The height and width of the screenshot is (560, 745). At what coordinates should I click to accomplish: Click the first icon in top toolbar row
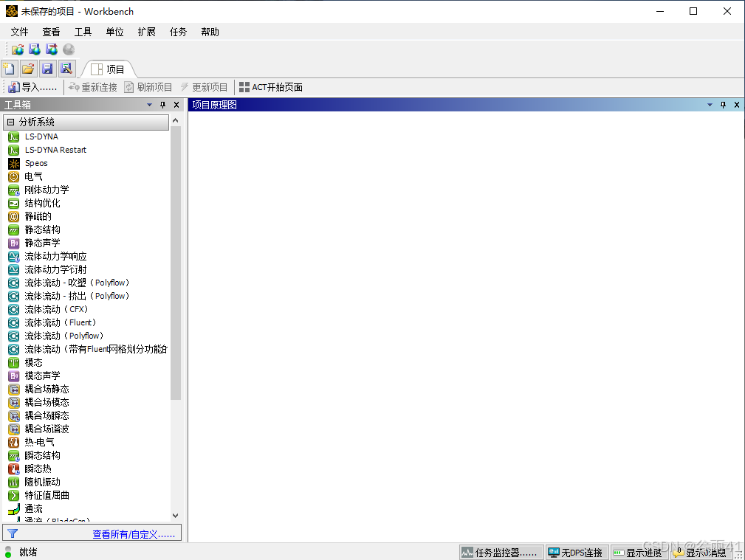coord(18,49)
